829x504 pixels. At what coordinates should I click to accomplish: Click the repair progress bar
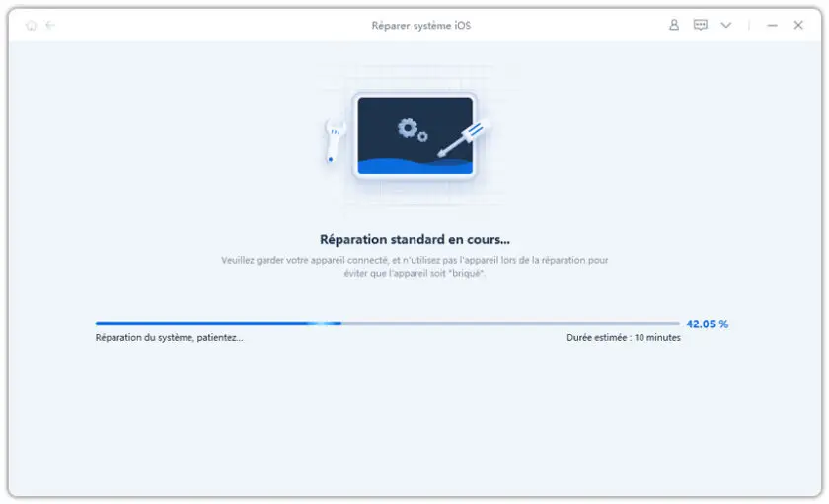388,324
